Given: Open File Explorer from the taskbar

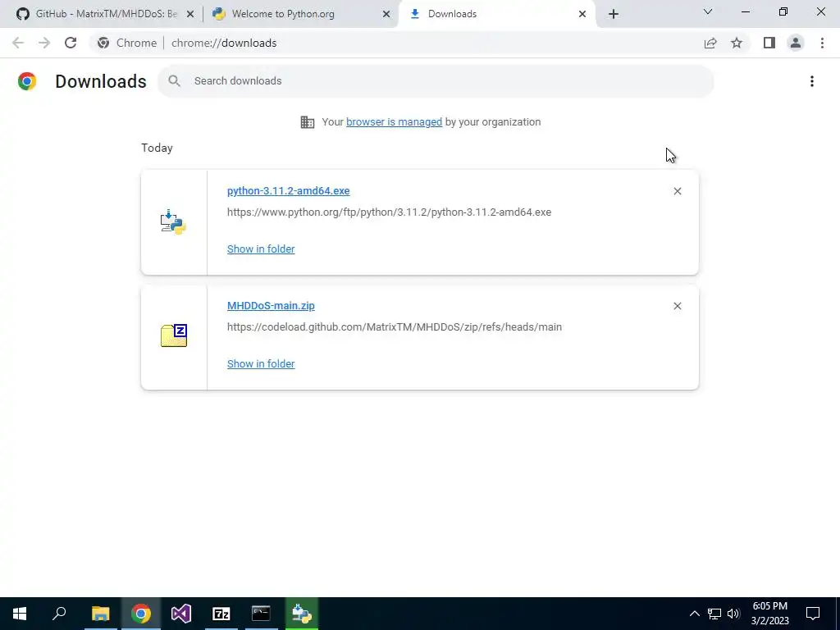Looking at the screenshot, I should (x=100, y=614).
